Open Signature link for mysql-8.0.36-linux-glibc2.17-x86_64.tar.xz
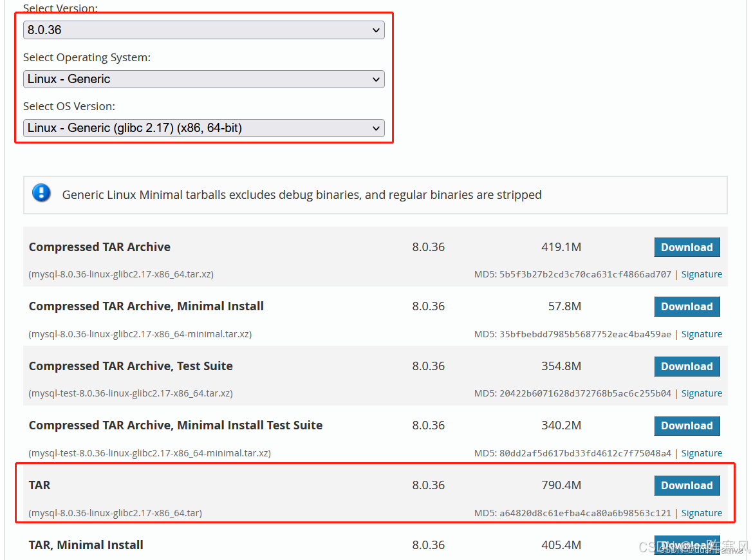753x560 pixels. click(x=702, y=274)
